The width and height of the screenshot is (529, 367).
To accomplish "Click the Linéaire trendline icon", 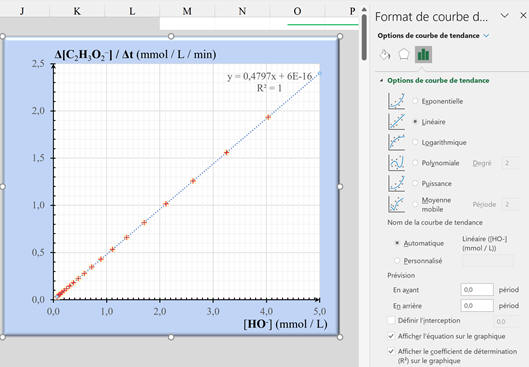I will (396, 121).
